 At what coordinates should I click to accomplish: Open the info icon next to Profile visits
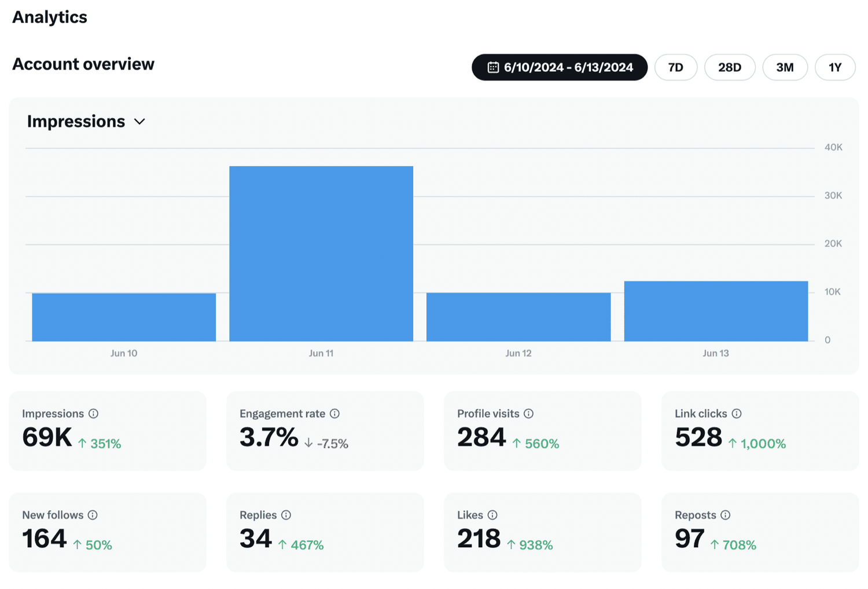tap(528, 414)
